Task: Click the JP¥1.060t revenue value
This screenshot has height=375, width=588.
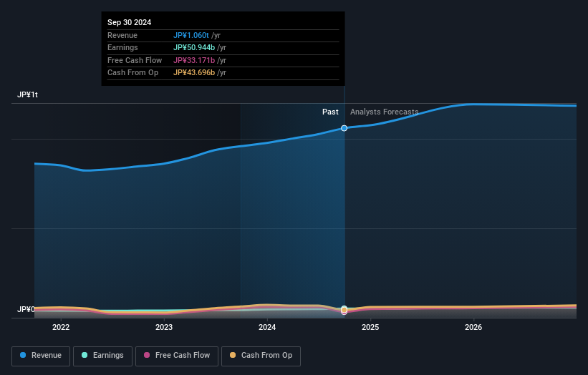Action: click(x=191, y=35)
